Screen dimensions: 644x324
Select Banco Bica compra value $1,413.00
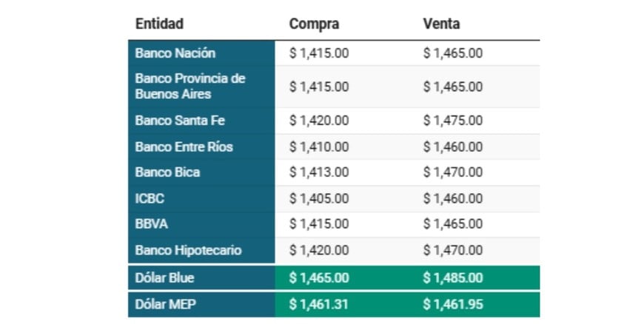[x=319, y=172]
